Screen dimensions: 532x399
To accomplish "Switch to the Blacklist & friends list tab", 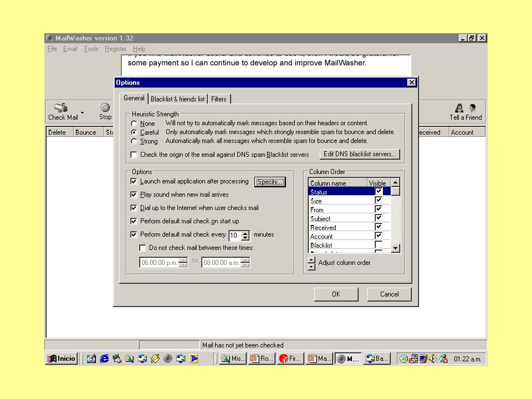I will click(x=178, y=99).
